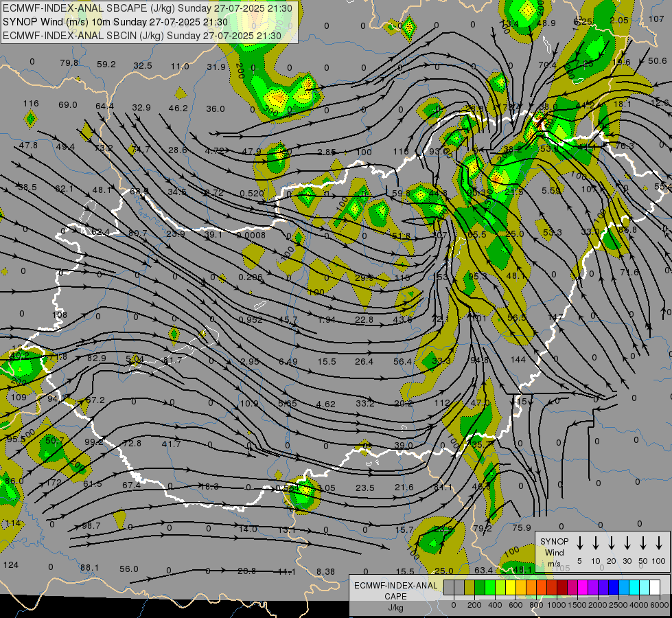
Task: Select the white swatch in the CAPE scale
Action: (x=655, y=588)
